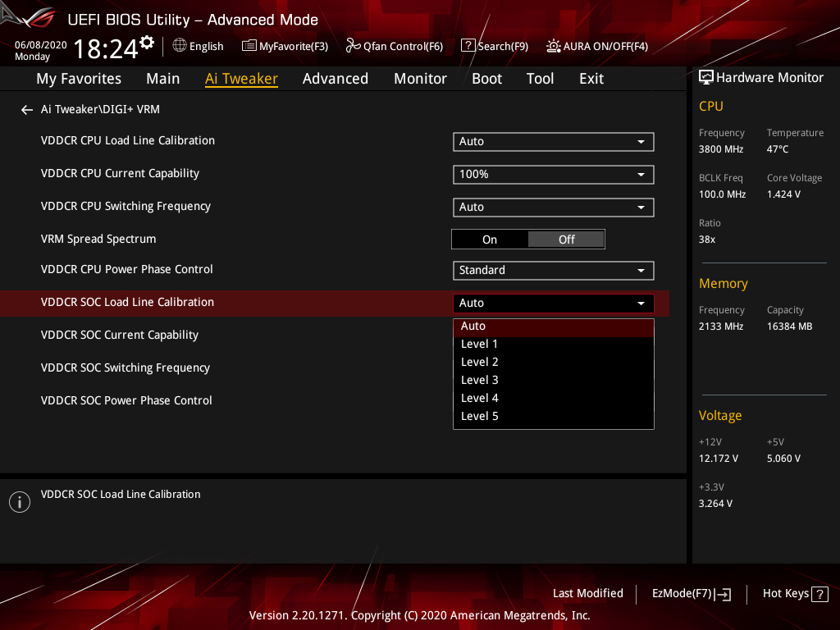This screenshot has height=630, width=840.
Task: Open Qfan Control(F6)
Action: (x=403, y=47)
